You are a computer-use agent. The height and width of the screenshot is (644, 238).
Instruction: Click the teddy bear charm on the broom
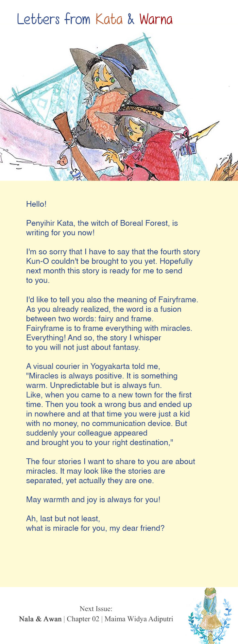pyautogui.click(x=62, y=160)
